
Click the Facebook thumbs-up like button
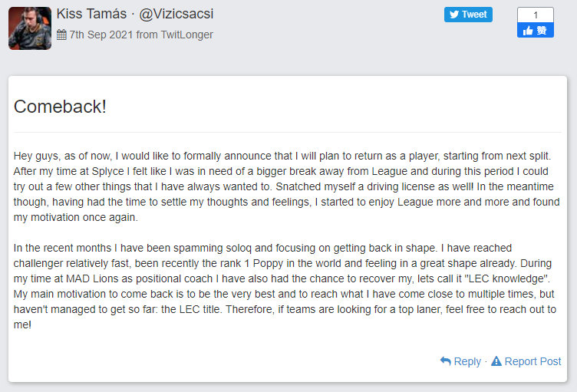point(536,30)
